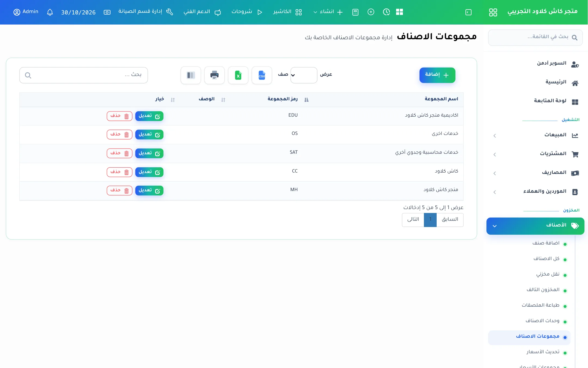588x368 pixels.
Task: Delete the OS group row
Action: coord(120,135)
